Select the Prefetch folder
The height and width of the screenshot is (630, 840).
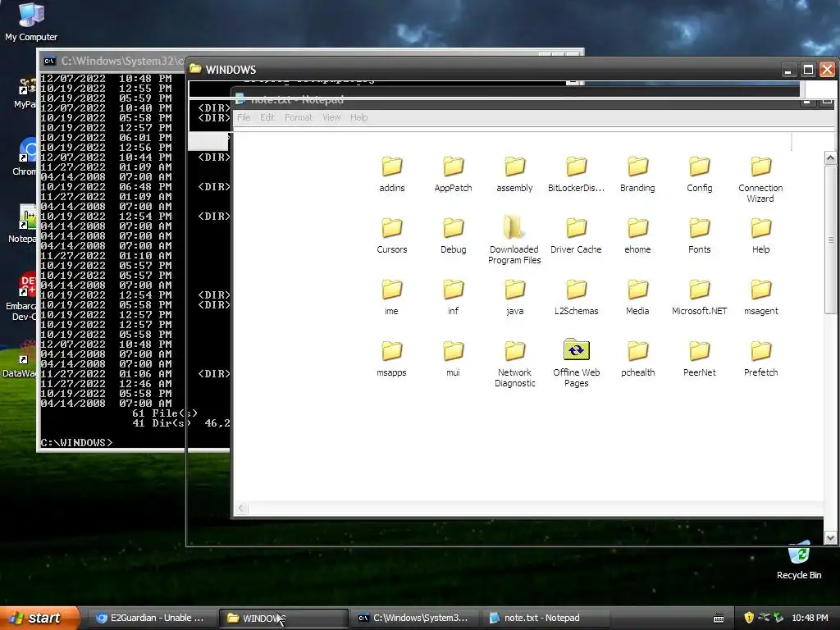coord(760,358)
